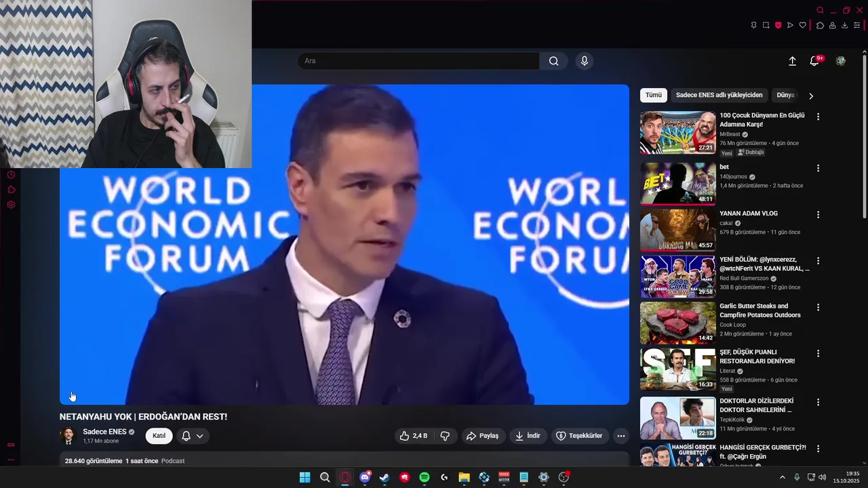Open Discord from the taskbar
Viewport: 868px width, 488px height.
click(x=365, y=477)
